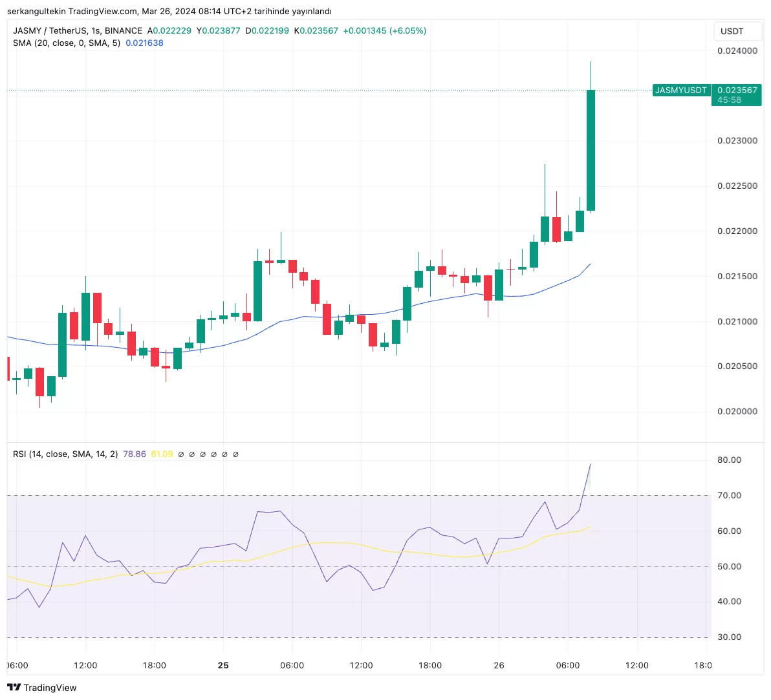Click the date label 25 on time axis
Screen dimensions: 771x700
tap(223, 666)
